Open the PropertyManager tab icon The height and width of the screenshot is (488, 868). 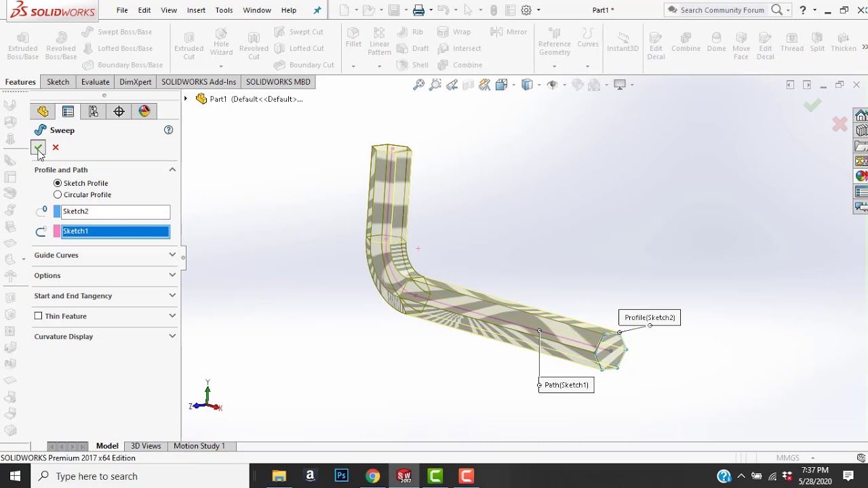68,111
